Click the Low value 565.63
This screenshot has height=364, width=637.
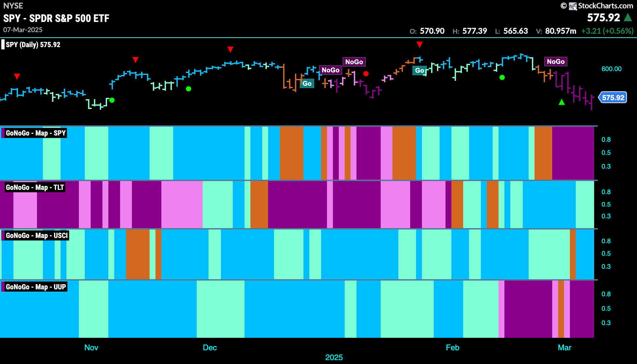(516, 31)
